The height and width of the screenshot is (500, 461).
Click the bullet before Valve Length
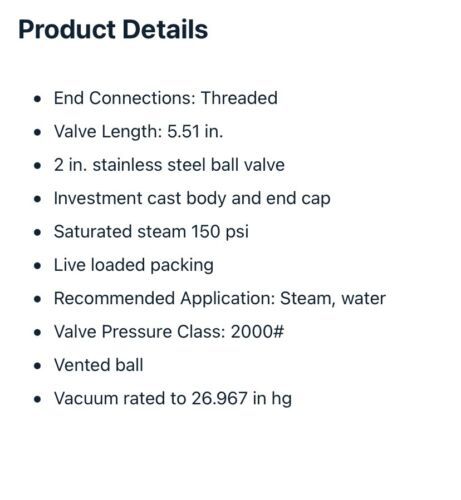pyautogui.click(x=38, y=132)
